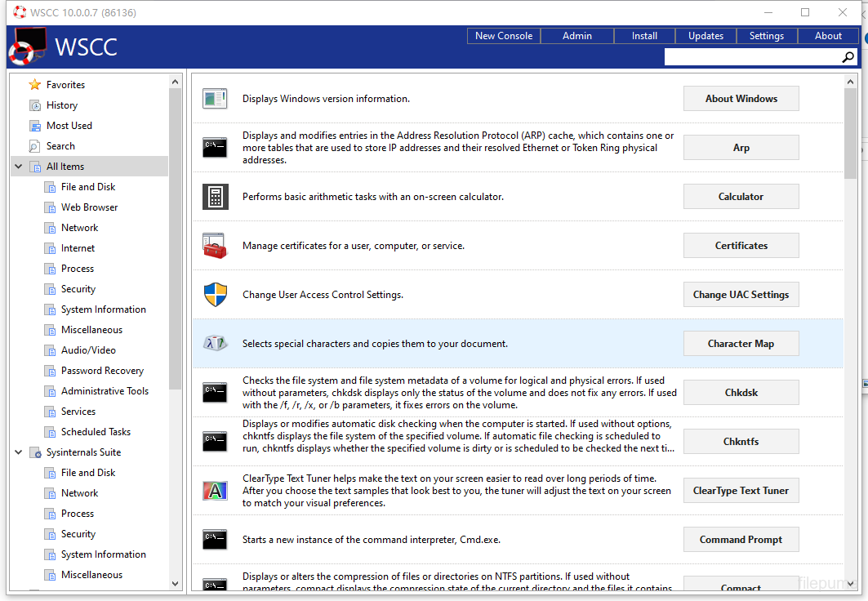Viewport: 868px width, 601px height.
Task: Click the ClearType Text Tuner icon
Action: coord(215,491)
